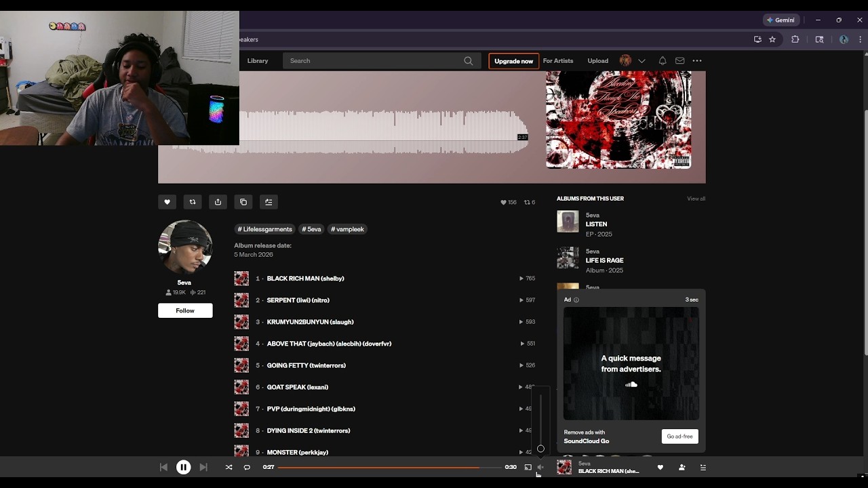This screenshot has height=488, width=868.
Task: Click the 156 likes count
Action: coord(509,202)
